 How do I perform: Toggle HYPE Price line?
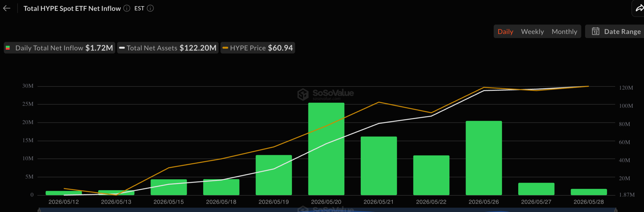tap(258, 48)
